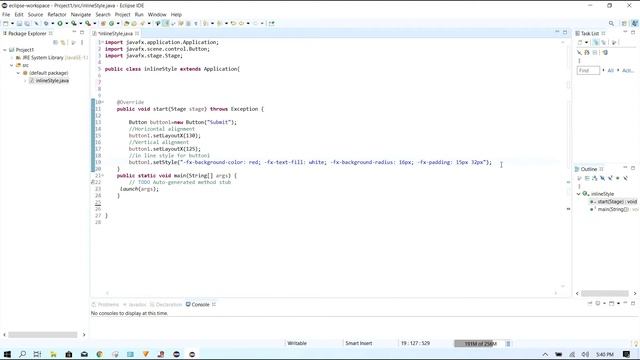The width and height of the screenshot is (640, 360).
Task: Switch to the Declaration tab
Action: [166, 304]
